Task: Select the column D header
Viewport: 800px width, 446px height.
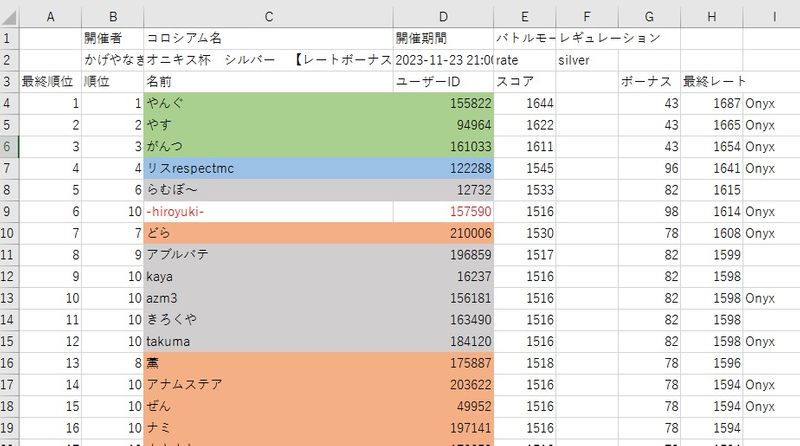Action: click(x=443, y=13)
